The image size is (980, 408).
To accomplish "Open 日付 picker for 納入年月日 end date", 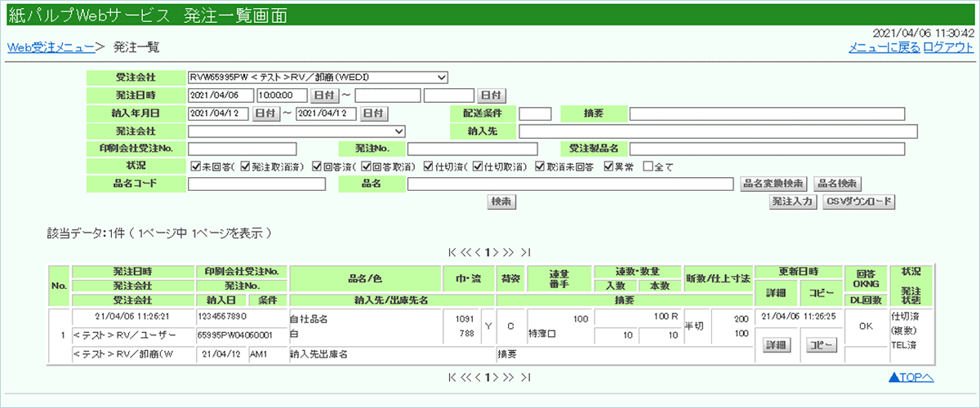I will coord(374,113).
